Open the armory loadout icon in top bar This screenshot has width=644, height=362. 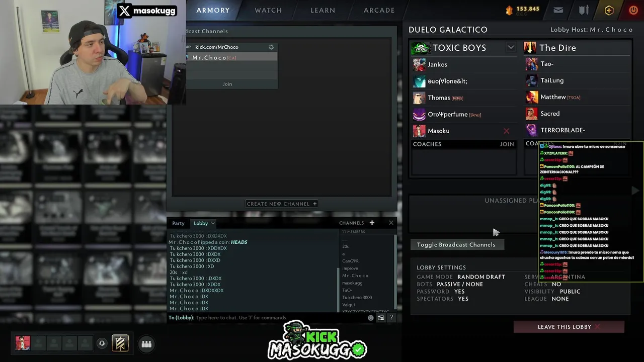click(584, 10)
